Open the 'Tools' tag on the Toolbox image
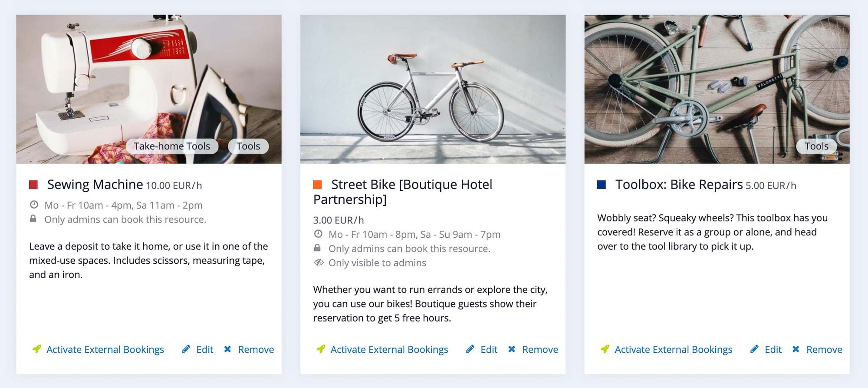The height and width of the screenshot is (388, 868). [816, 146]
